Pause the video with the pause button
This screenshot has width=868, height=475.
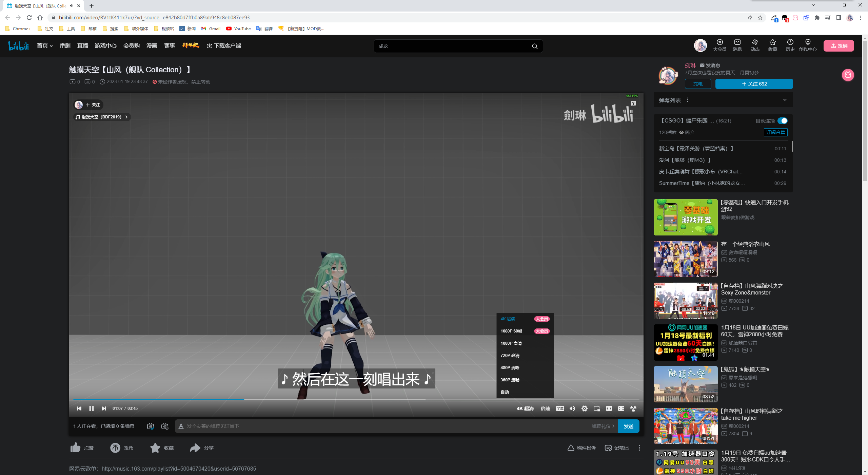coord(91,408)
